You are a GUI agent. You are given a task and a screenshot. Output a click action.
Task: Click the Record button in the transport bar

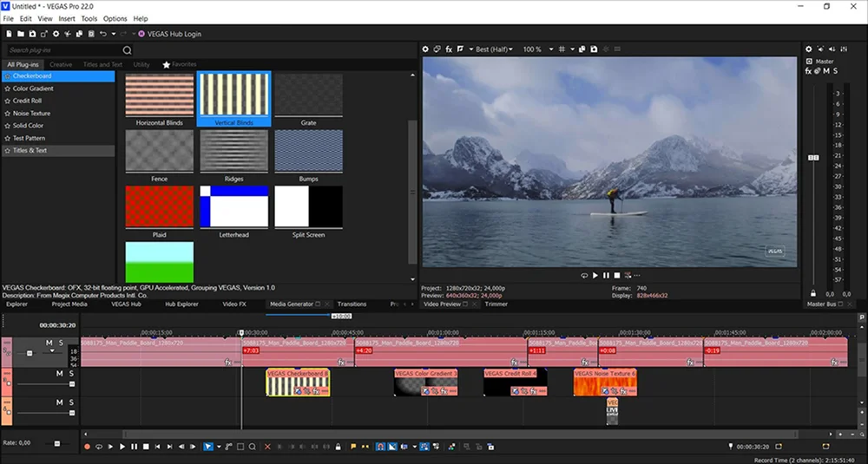click(x=87, y=447)
